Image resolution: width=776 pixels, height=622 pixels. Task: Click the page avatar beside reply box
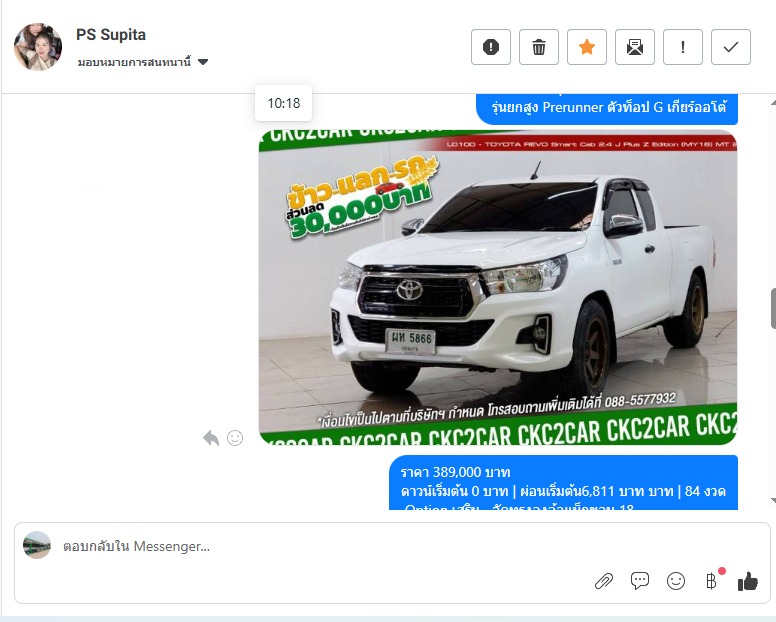37,545
